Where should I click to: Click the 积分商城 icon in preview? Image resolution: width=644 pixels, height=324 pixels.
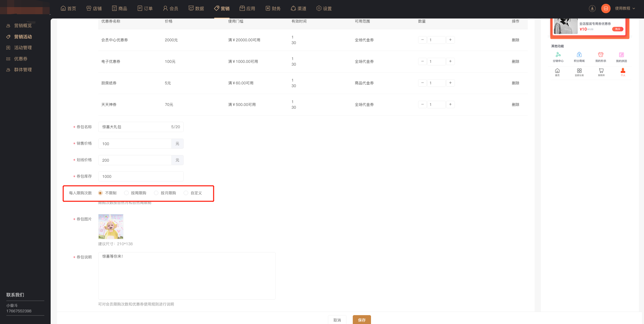[579, 55]
